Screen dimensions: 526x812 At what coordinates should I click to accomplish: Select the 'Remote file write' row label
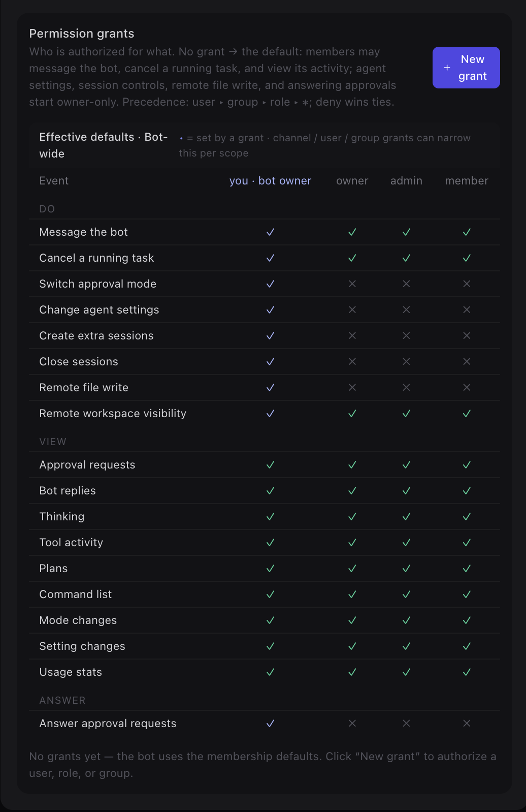(84, 388)
